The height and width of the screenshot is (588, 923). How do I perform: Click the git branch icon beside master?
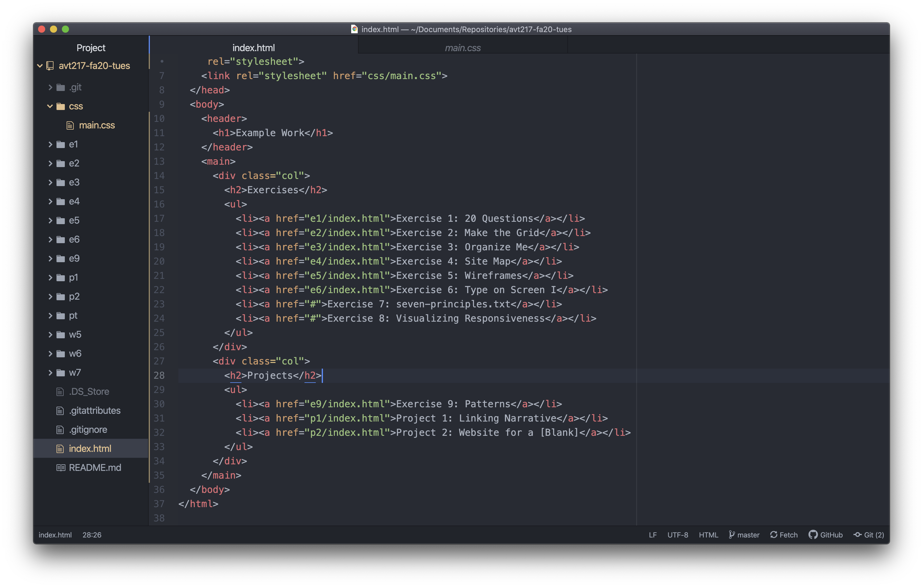point(731,535)
